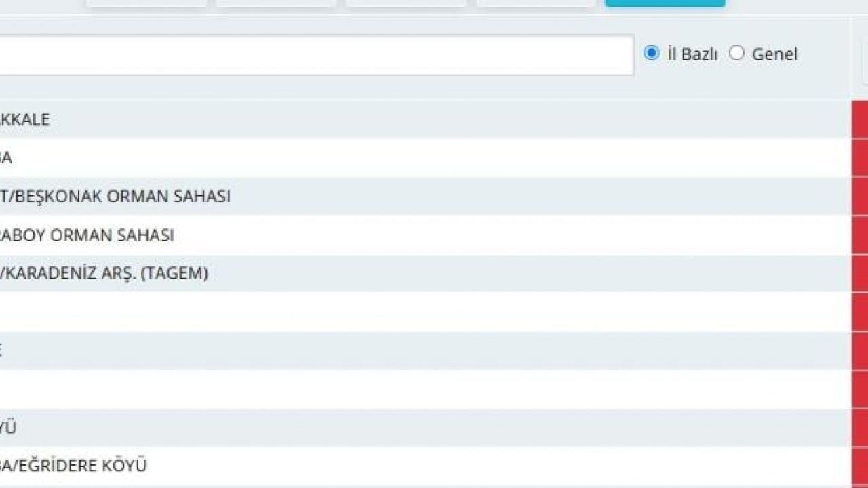Select the RABOY ORMAN SAHASI row
The image size is (868, 488).
(425, 235)
